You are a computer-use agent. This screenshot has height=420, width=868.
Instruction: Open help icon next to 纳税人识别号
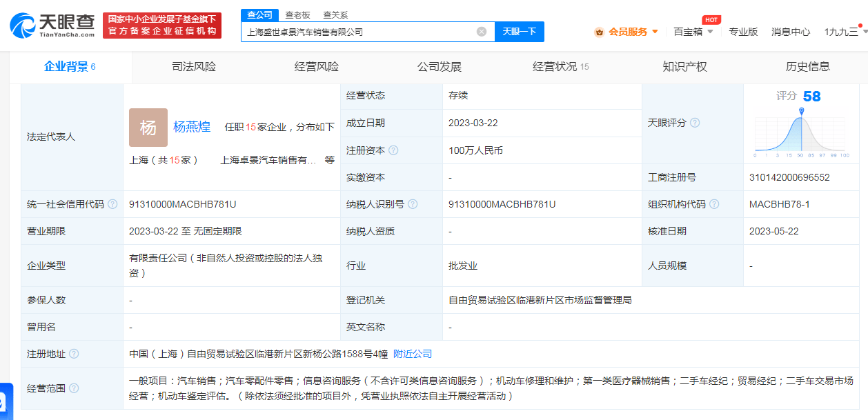tap(413, 204)
